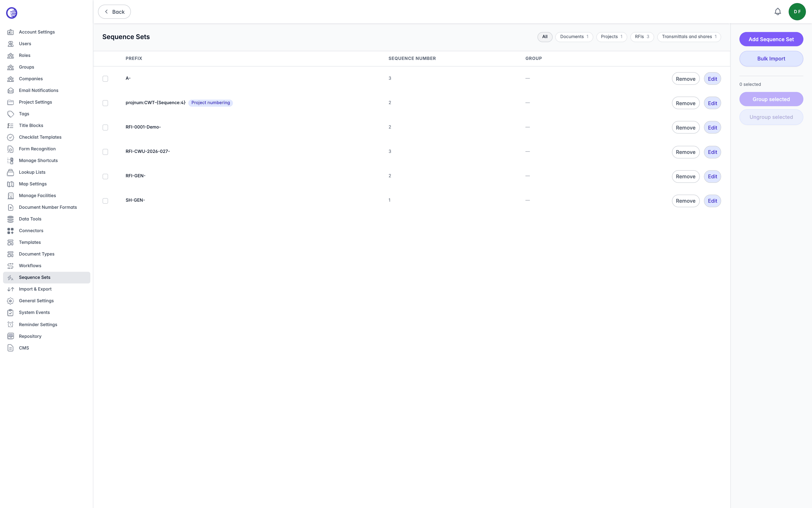This screenshot has width=812, height=508.
Task: Click the Map Settings map icon
Action: [11, 184]
